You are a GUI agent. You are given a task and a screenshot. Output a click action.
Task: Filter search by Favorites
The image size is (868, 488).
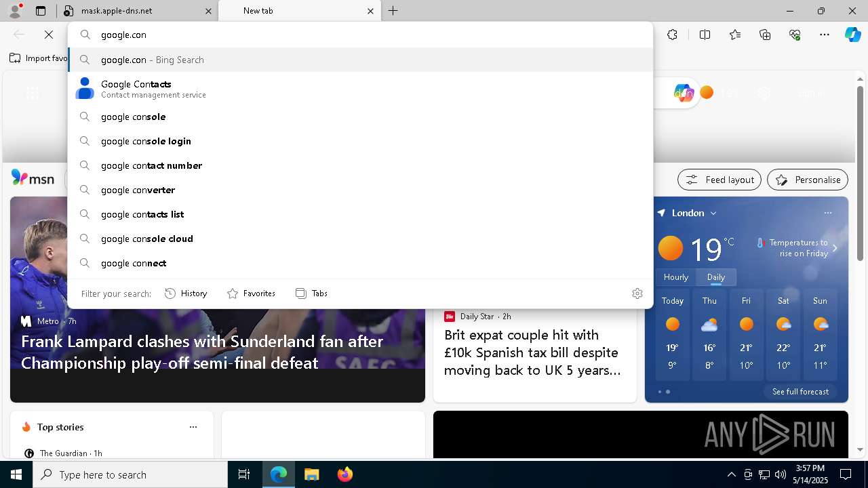pos(251,293)
